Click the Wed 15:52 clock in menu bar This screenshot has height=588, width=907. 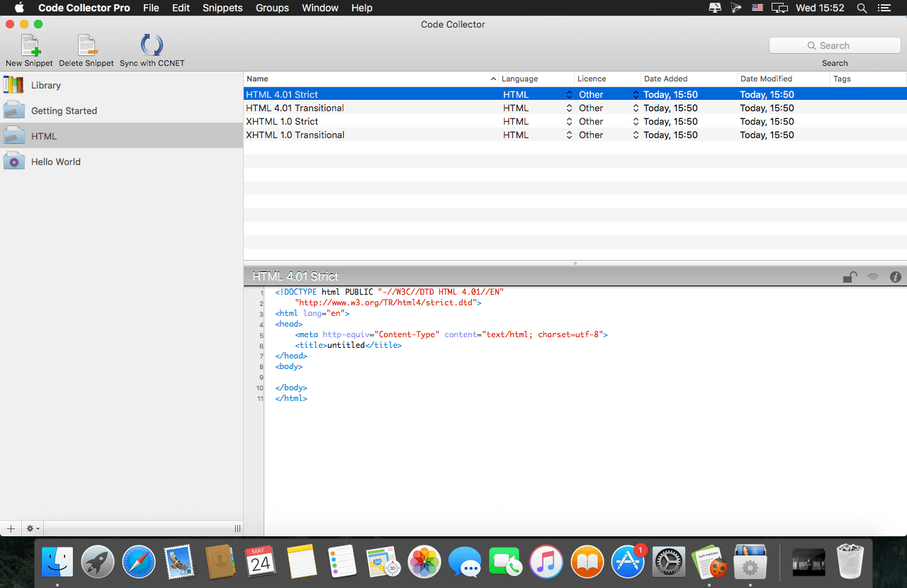820,8
